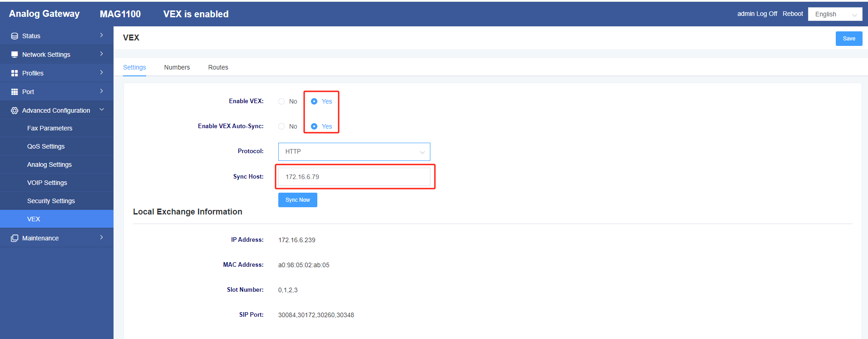
Task: Select No for Enable VEX Auto-Sync
Action: [281, 126]
